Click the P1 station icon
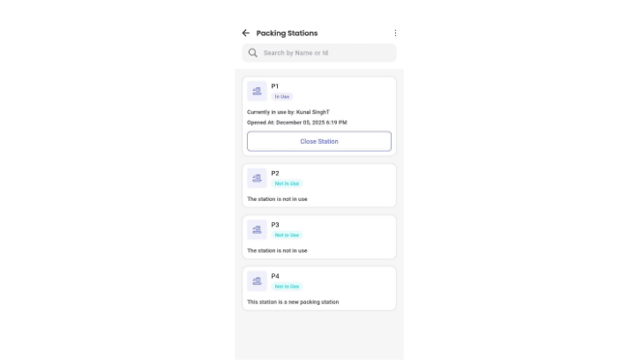 click(x=257, y=91)
